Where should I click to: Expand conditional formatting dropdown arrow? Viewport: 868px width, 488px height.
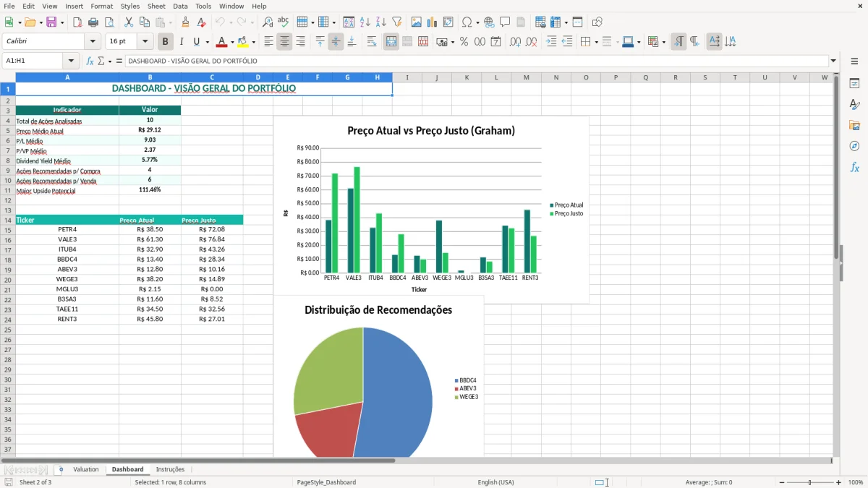tap(663, 43)
